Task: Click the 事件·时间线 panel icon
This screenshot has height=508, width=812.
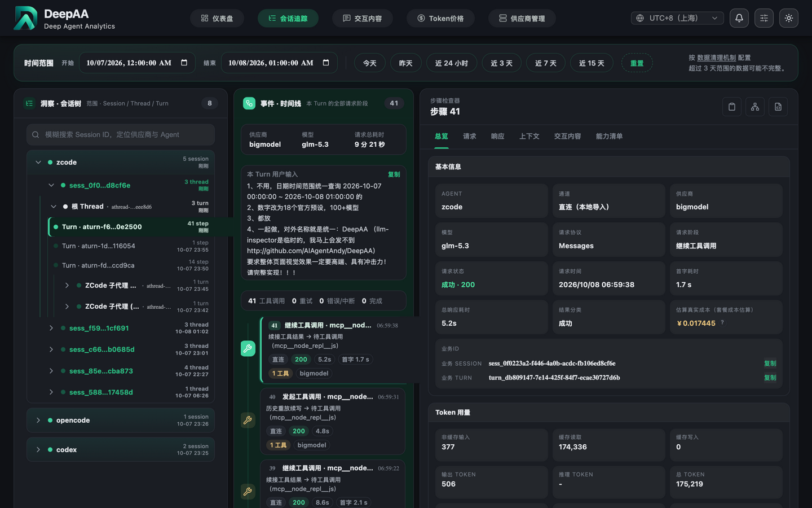Action: [249, 103]
